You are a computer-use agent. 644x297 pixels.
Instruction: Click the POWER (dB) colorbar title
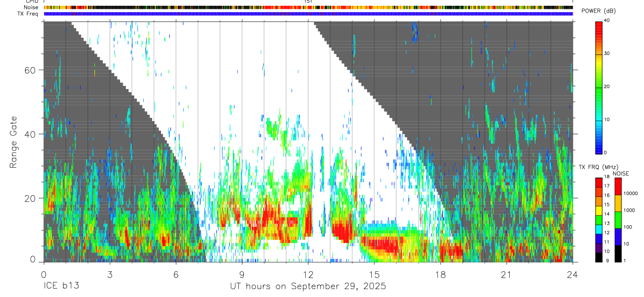(598, 11)
